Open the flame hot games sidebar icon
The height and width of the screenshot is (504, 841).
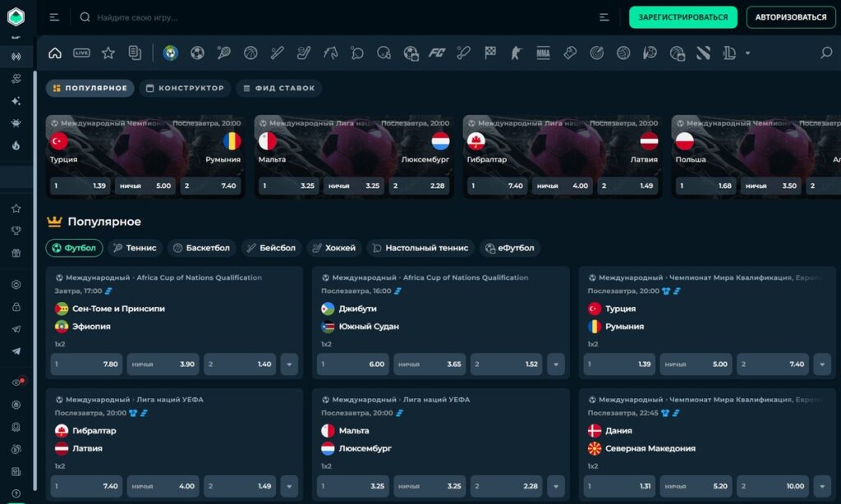[x=16, y=145]
